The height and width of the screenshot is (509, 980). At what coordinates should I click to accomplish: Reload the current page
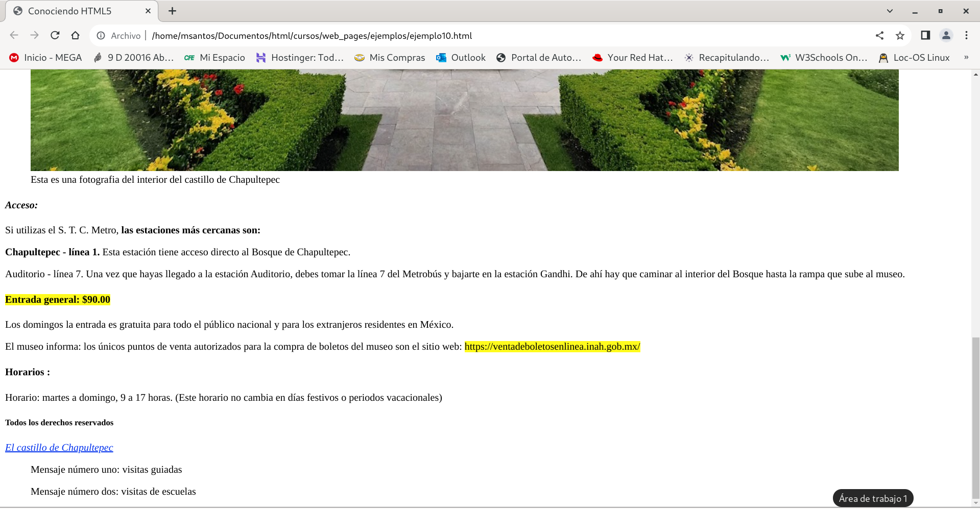(55, 35)
